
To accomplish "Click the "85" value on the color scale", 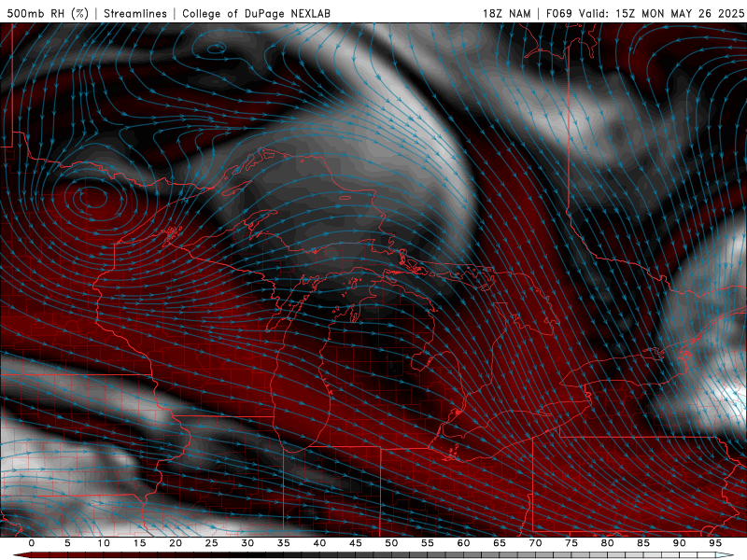I will pyautogui.click(x=643, y=543).
